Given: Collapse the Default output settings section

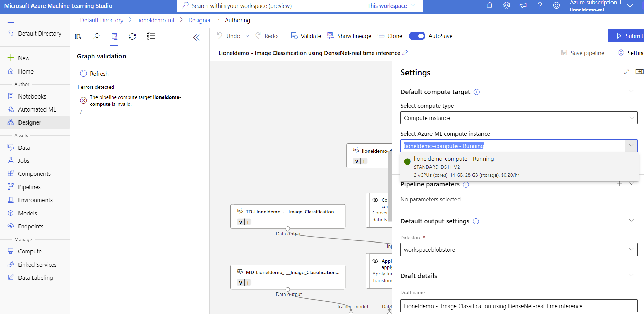Looking at the screenshot, I should click(x=631, y=220).
